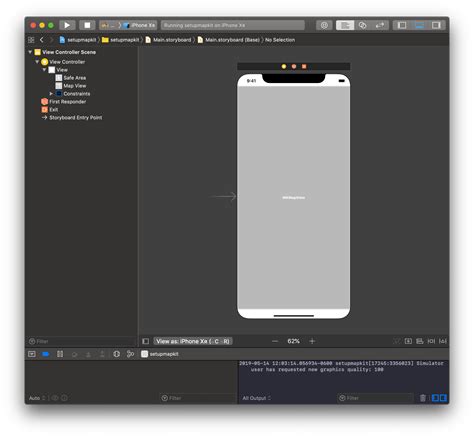Open the setupmapkit scheme selector
This screenshot has width=474, height=437.
108,25
